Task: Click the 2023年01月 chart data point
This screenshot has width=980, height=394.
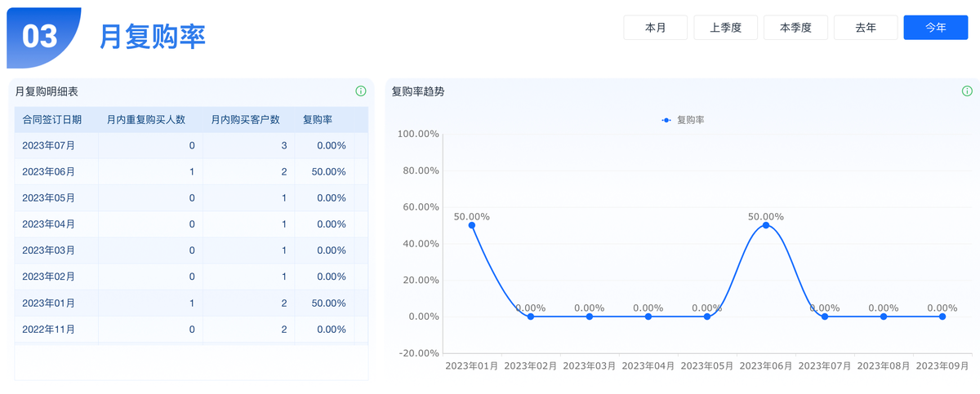Action: (472, 225)
